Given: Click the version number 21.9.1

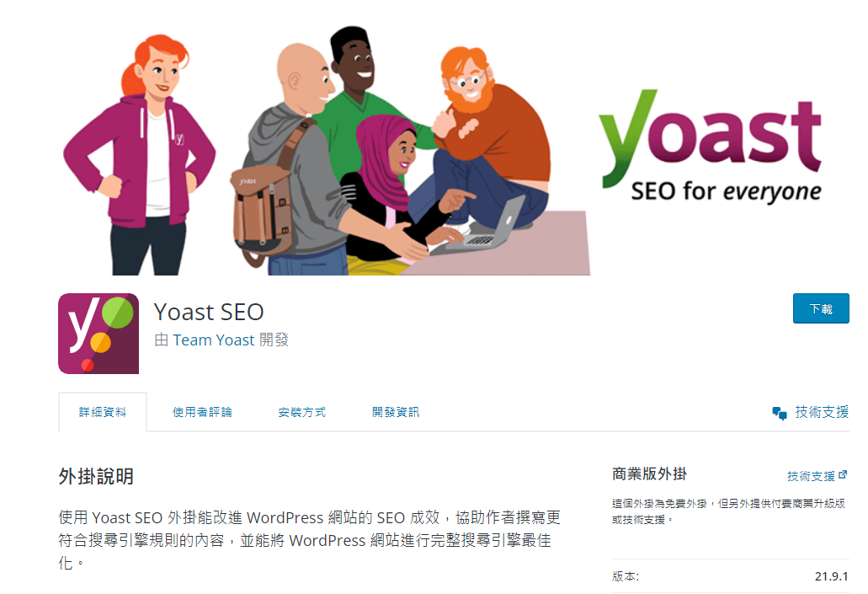Looking at the screenshot, I should coord(831,576).
